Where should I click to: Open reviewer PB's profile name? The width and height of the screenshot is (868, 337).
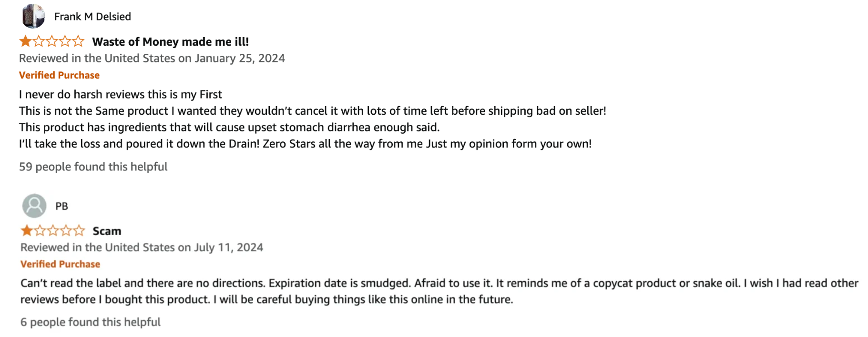click(61, 206)
